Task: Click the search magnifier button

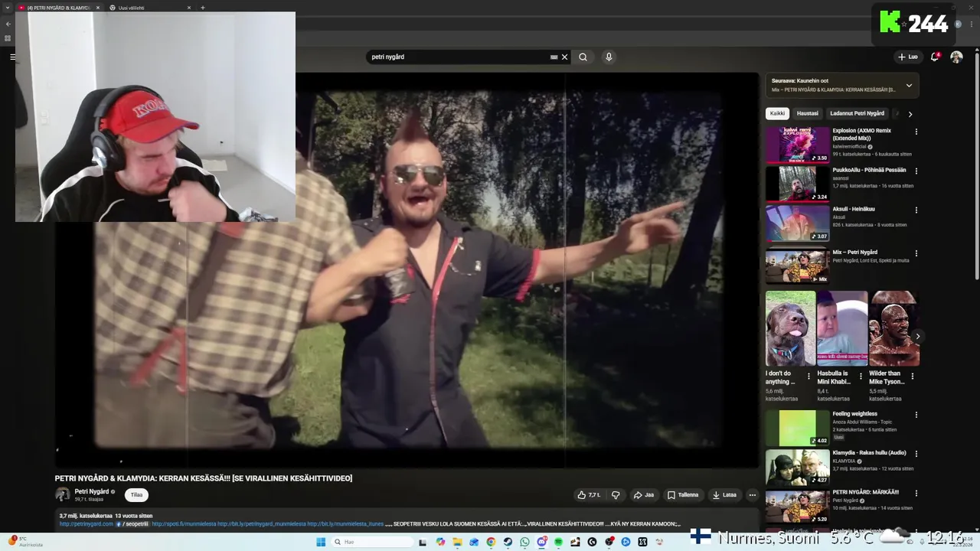Action: tap(583, 57)
